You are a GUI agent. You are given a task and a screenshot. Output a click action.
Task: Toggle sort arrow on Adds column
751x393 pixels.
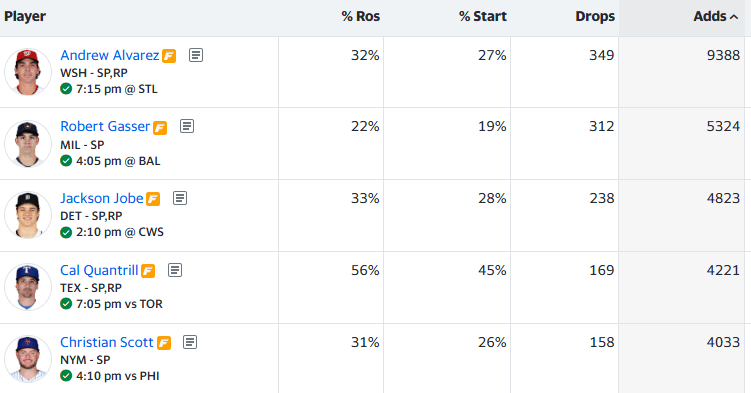tap(734, 17)
